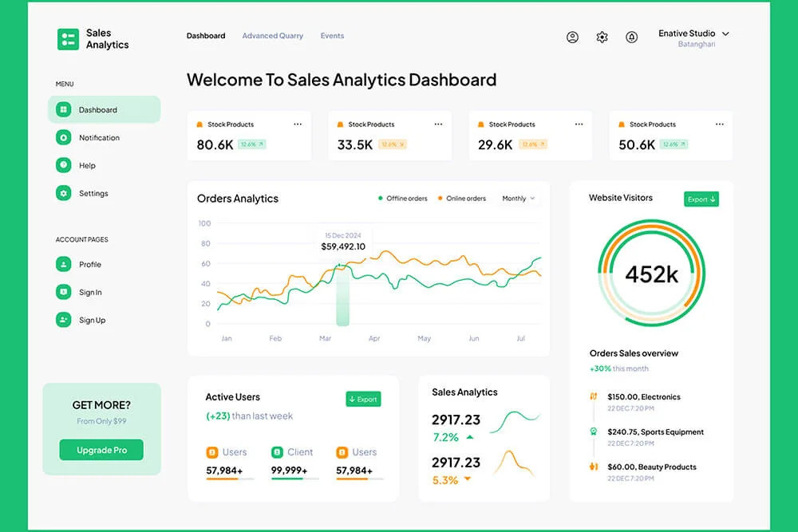Viewport: 798px width, 532px height.
Task: Switch to Advanced Quarry tab
Action: tap(272, 36)
